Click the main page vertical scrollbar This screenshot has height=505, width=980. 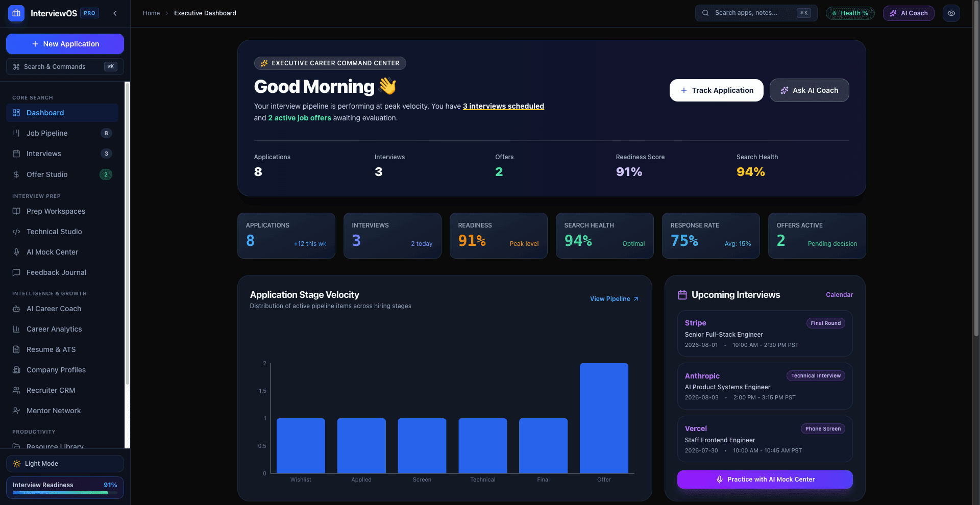click(x=976, y=168)
